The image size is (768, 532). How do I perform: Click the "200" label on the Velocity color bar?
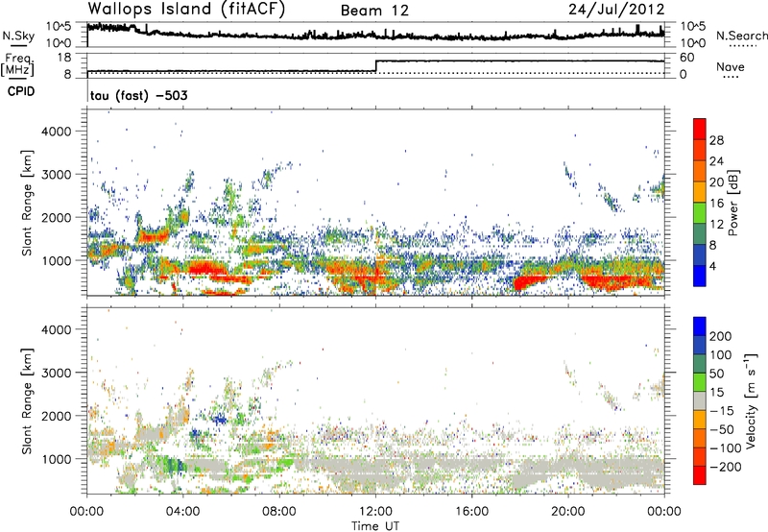pyautogui.click(x=721, y=336)
